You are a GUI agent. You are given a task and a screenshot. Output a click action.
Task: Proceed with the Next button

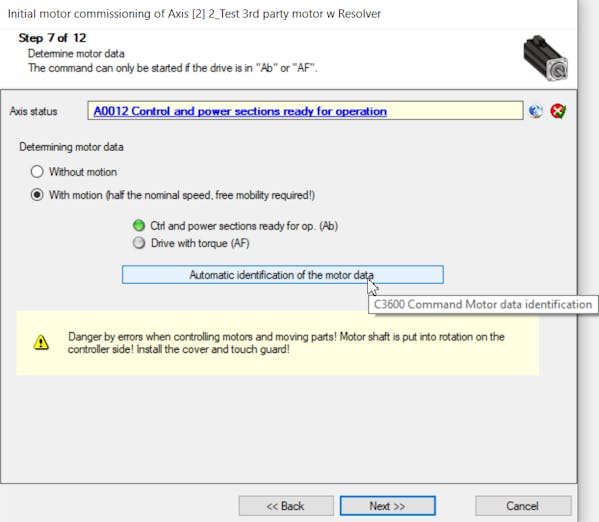coord(387,506)
